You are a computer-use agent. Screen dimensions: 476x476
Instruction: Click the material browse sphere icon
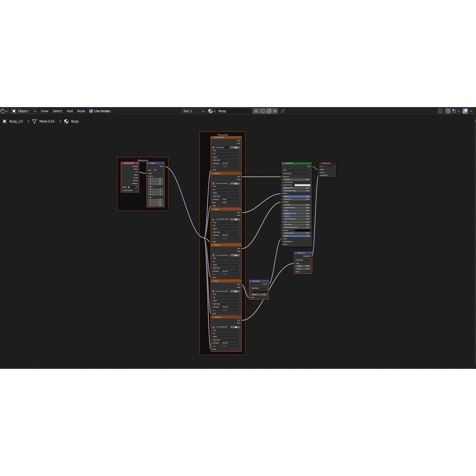point(212,111)
